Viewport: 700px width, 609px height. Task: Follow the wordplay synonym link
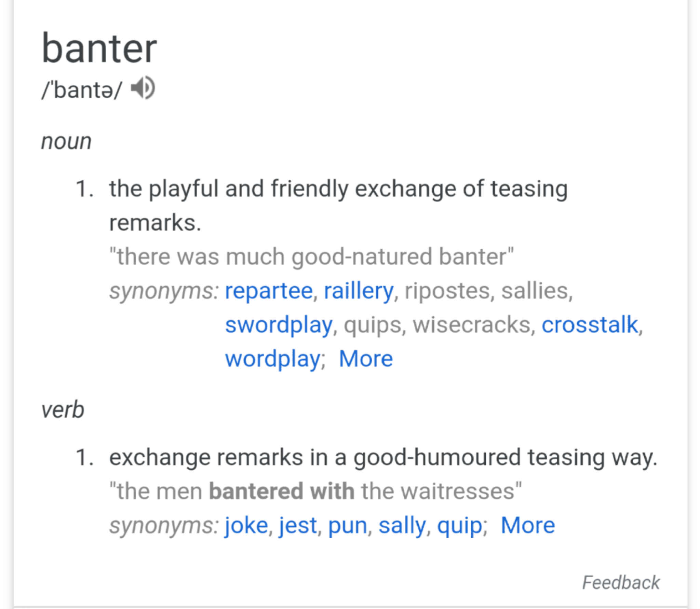(273, 359)
